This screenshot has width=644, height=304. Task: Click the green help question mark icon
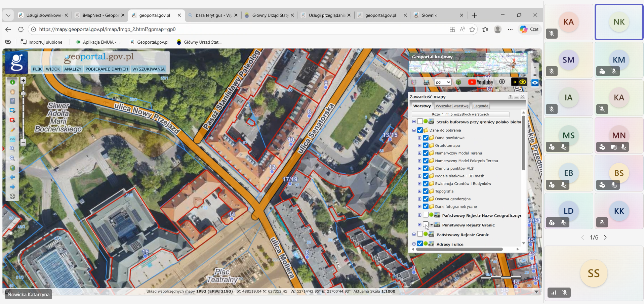pos(458,82)
